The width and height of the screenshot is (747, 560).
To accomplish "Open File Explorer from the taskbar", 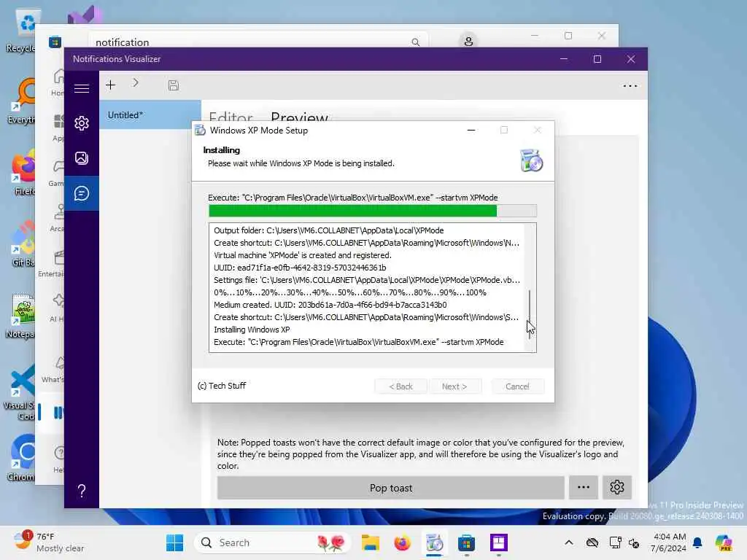I will [370, 542].
